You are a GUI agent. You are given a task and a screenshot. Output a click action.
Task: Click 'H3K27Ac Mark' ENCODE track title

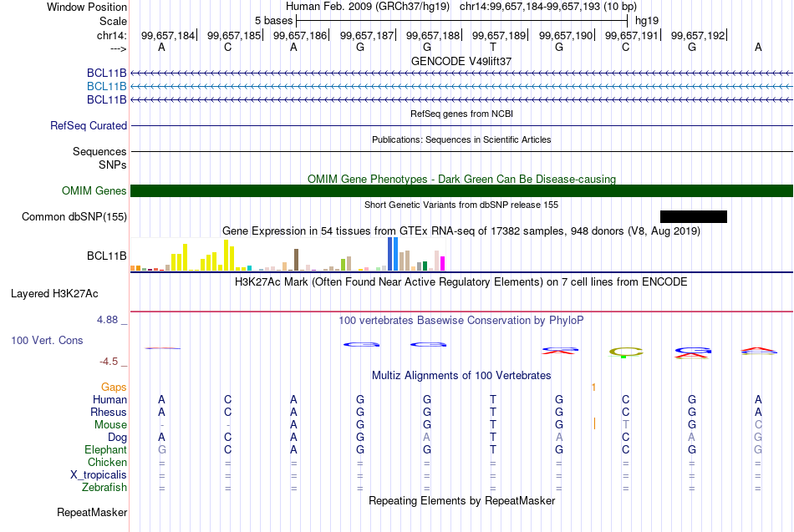coord(461,282)
